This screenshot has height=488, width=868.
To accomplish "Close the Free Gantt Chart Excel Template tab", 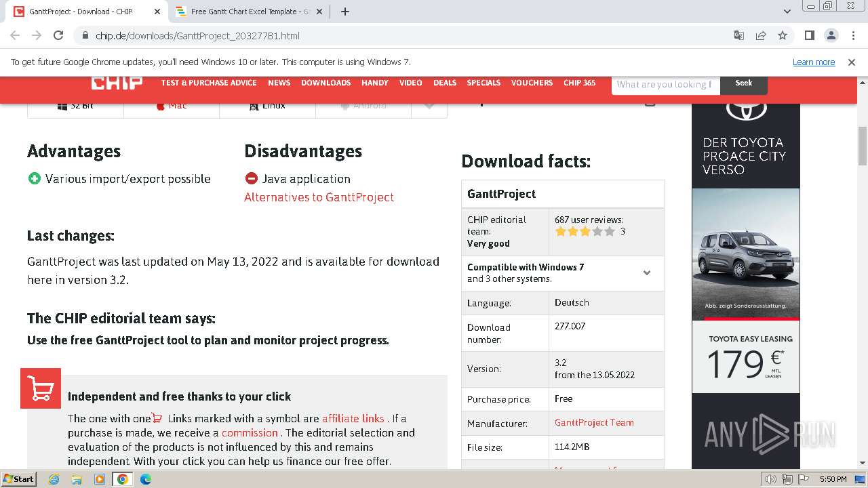I will coord(319,12).
